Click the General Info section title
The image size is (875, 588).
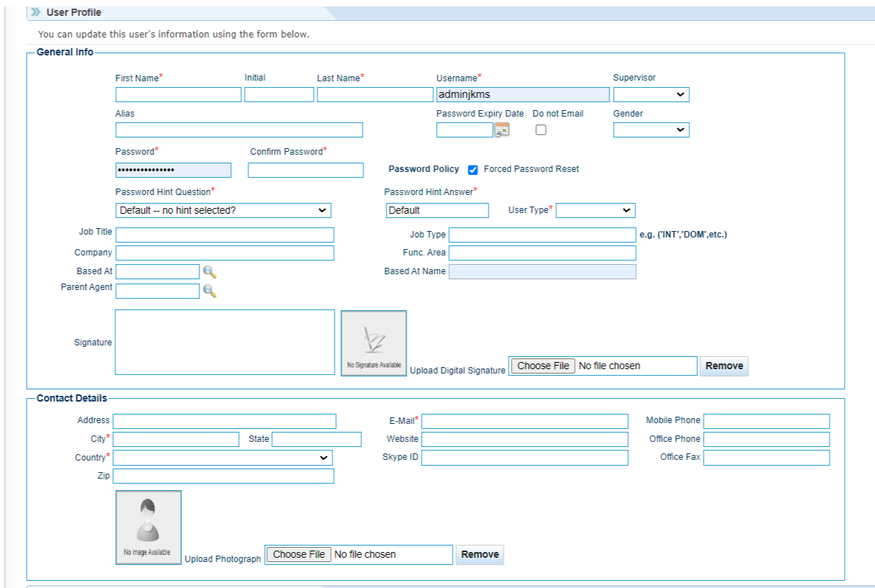tap(65, 52)
